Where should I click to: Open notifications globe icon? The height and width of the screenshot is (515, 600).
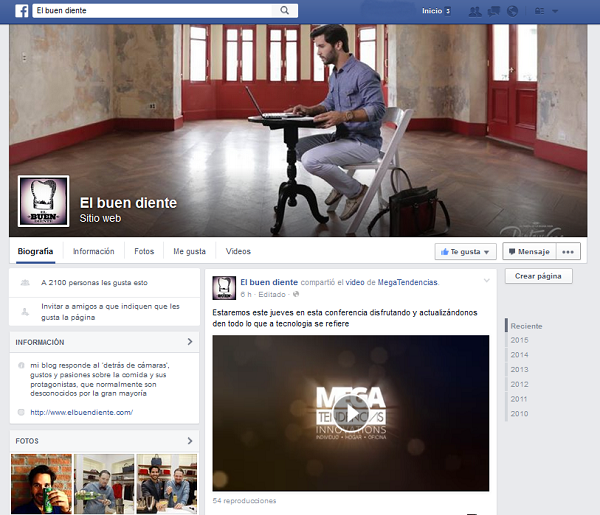512,11
